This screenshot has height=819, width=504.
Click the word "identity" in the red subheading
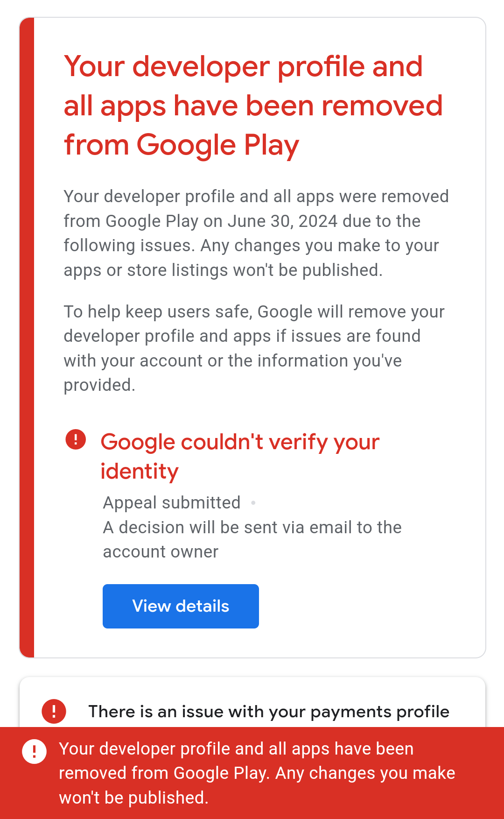coord(140,472)
